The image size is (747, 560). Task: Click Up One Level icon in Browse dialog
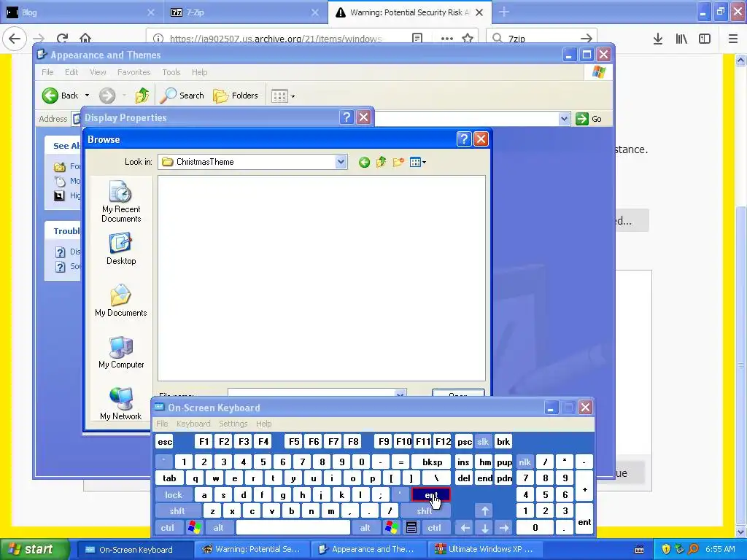click(381, 163)
